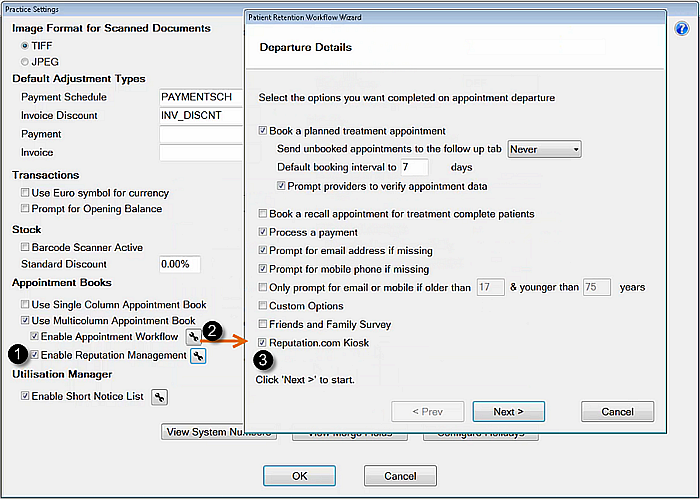This screenshot has height=499, width=700.
Task: Click the 'Image Format for Scanned Documents' heading
Action: tap(112, 28)
